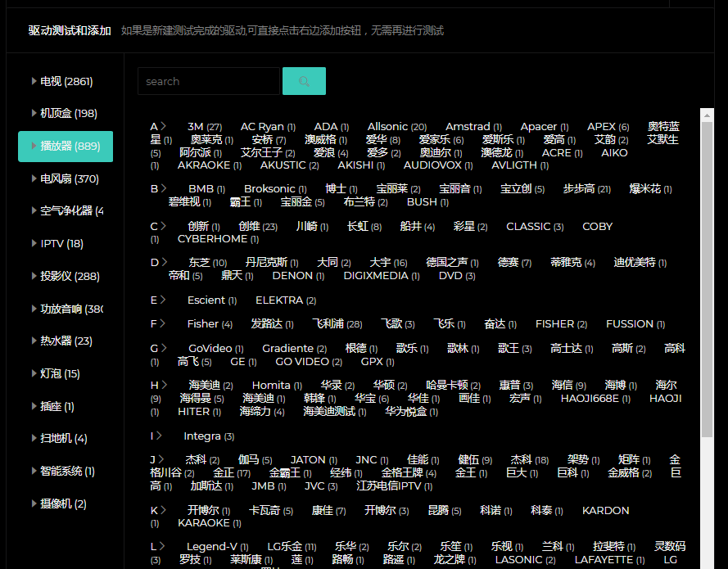
Task: Select brand LASONIC (2)
Action: (x=526, y=560)
